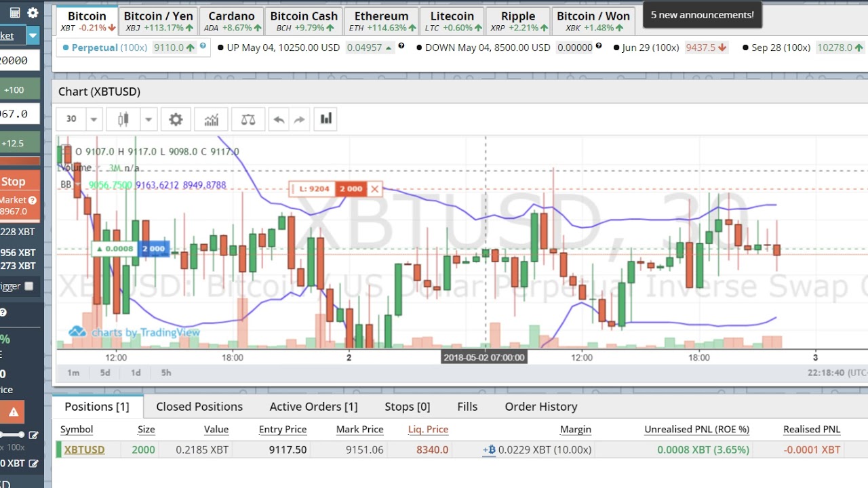Screen dimensions: 868x488
Task: Click the +12.5 price button
Action: 20,143
